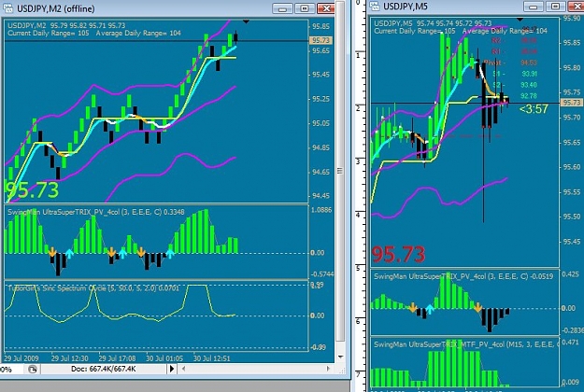Click the chart shift triangle marker atop M2 chart
This screenshot has width=584, height=392.
pyautogui.click(x=246, y=22)
